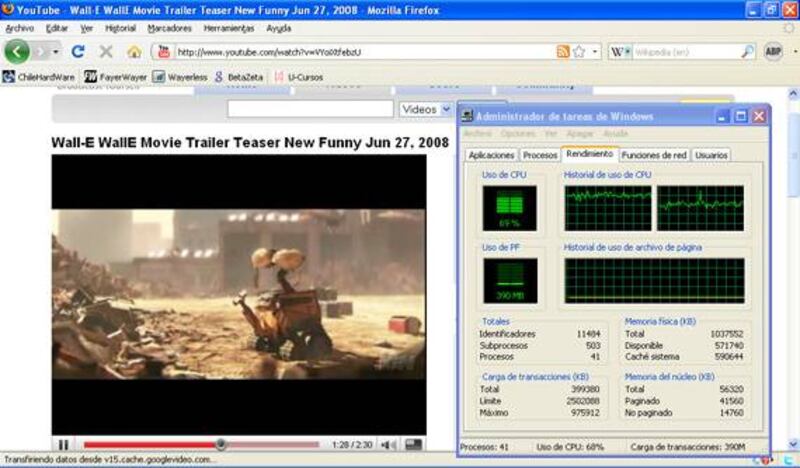Stop loading the page with X button
The width and height of the screenshot is (800, 468).
click(x=106, y=51)
